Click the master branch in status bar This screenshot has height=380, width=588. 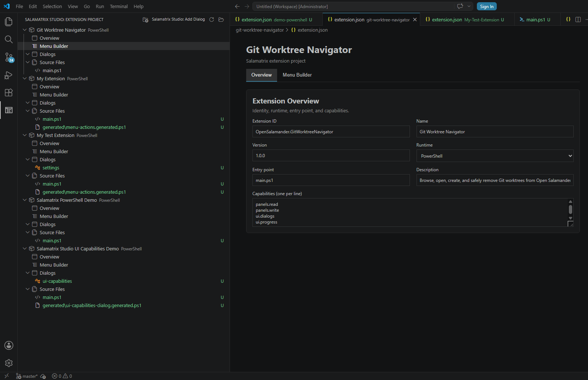pos(26,376)
